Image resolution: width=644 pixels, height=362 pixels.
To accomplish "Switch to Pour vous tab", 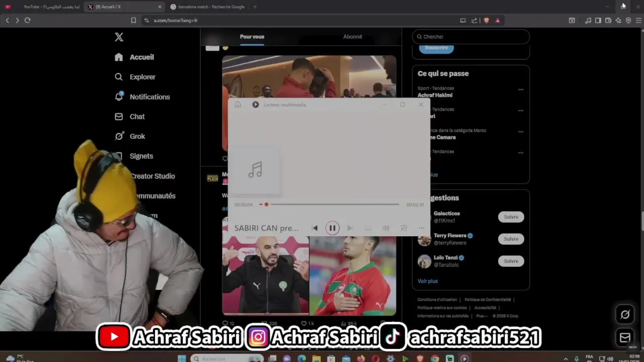I will (252, 37).
